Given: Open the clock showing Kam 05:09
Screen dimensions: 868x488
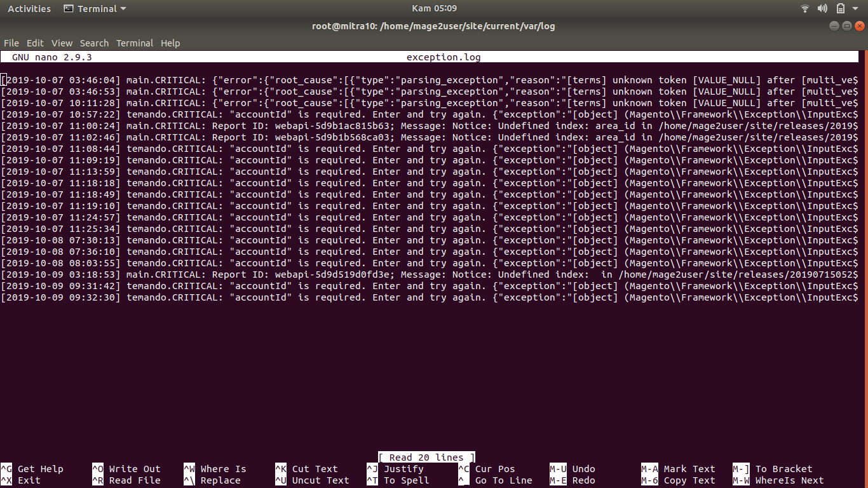Looking at the screenshot, I should coord(434,9).
